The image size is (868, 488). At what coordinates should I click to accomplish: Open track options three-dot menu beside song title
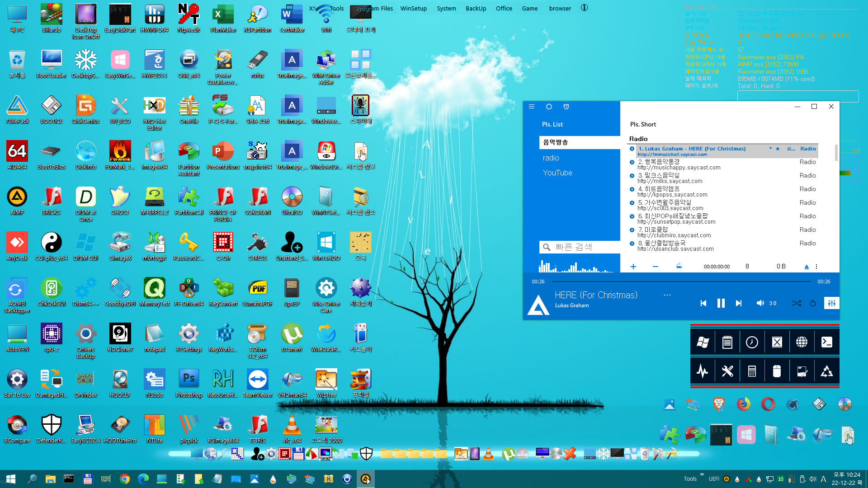(667, 295)
